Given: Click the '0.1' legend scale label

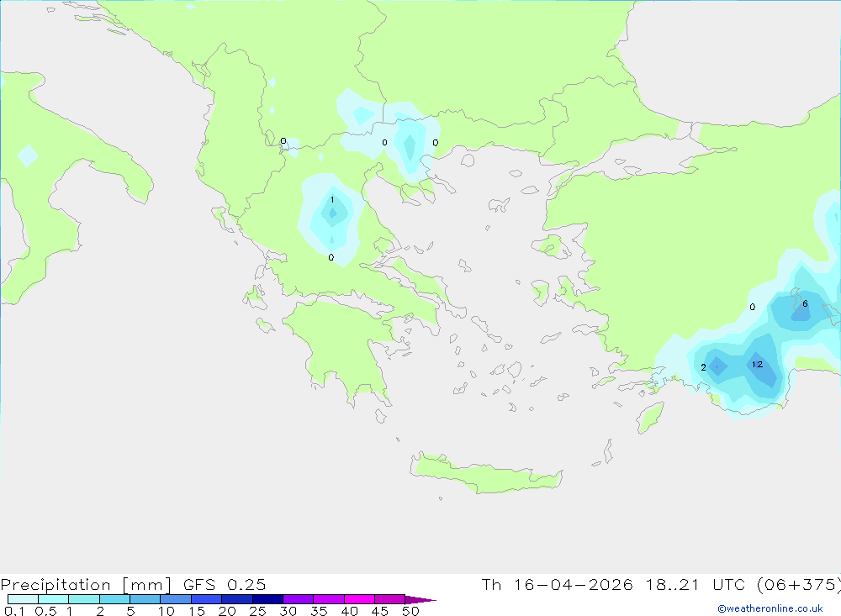Looking at the screenshot, I should click(14, 611).
